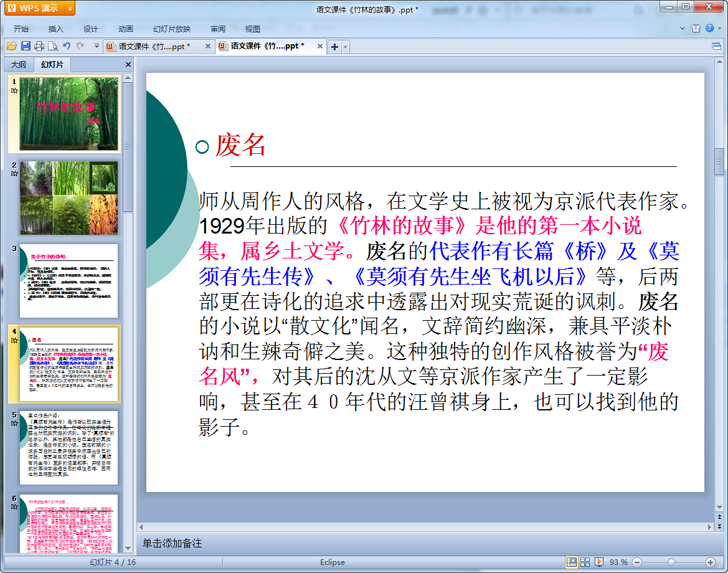The image size is (728, 573).
Task: Go to previous slide double-arrow button
Action: [720, 518]
